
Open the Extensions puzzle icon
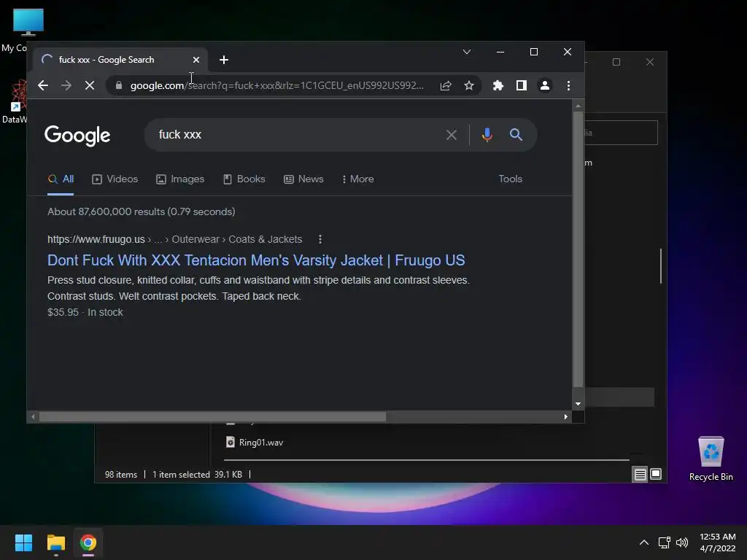[498, 86]
